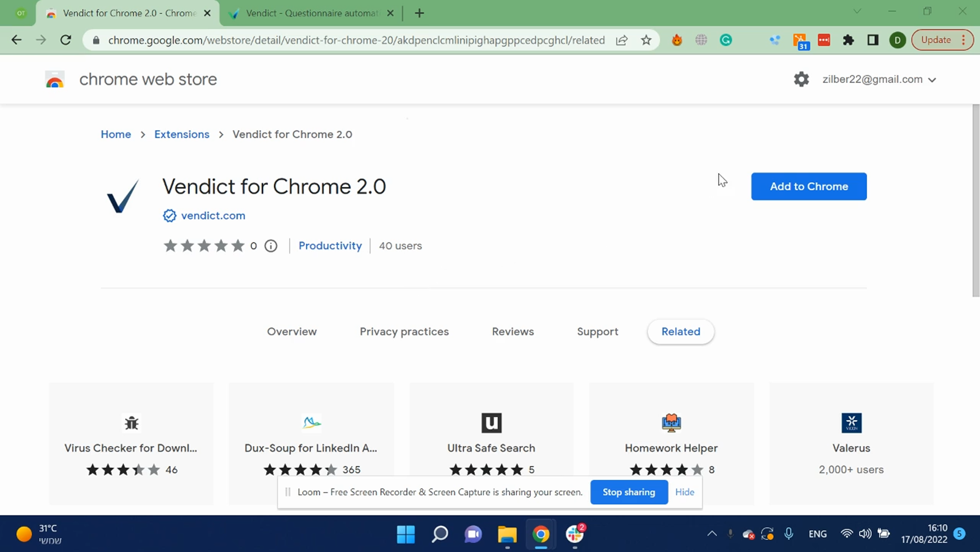Click Stop sharing in the Loom bar
This screenshot has width=980, height=552.
pyautogui.click(x=629, y=492)
